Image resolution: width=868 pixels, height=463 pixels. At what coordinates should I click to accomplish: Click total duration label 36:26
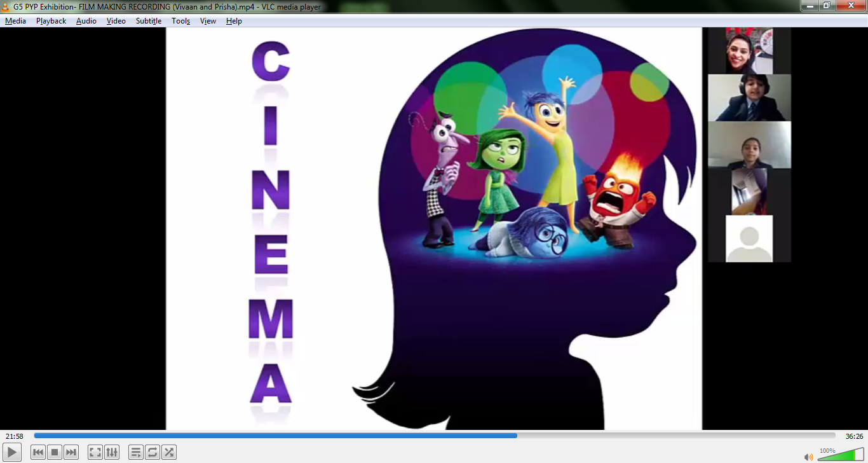point(854,436)
